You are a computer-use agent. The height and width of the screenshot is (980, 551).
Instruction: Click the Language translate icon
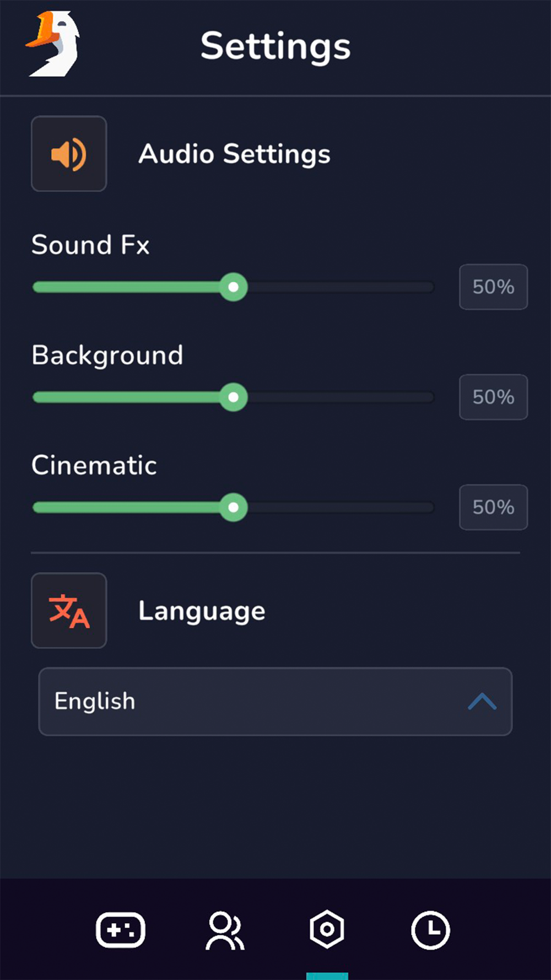pos(69,611)
